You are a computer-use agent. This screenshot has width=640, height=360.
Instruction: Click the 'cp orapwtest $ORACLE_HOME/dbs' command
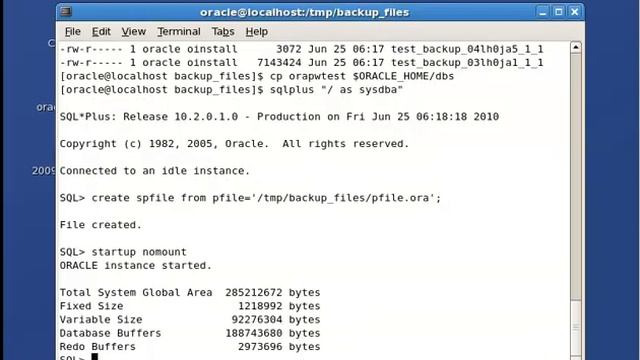[x=362, y=76]
